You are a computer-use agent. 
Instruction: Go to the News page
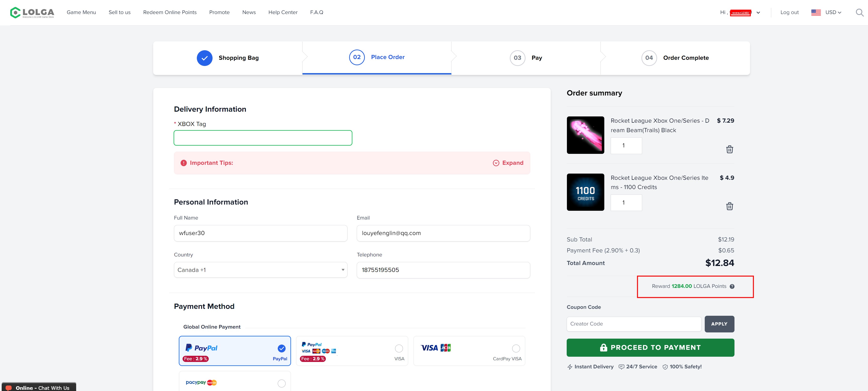click(x=249, y=12)
